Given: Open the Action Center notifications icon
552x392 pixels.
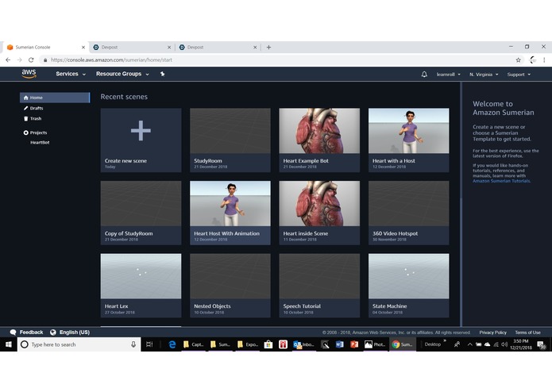Looking at the screenshot, I should (542, 345).
